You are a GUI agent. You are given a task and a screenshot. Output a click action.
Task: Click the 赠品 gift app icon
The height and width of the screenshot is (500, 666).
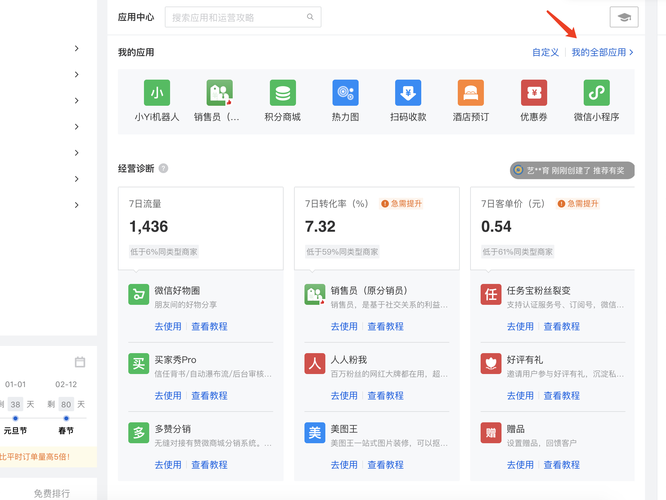(x=491, y=433)
